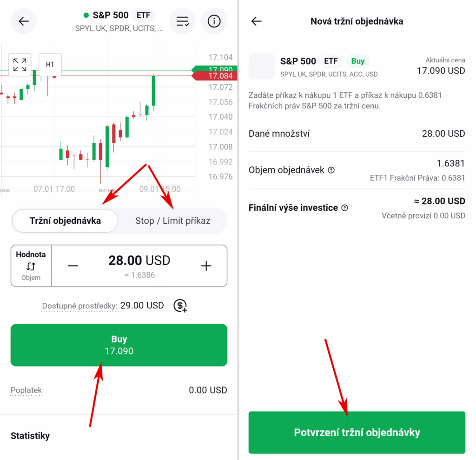Confirm with Potvrzení tržní objednávky button

pyautogui.click(x=357, y=433)
